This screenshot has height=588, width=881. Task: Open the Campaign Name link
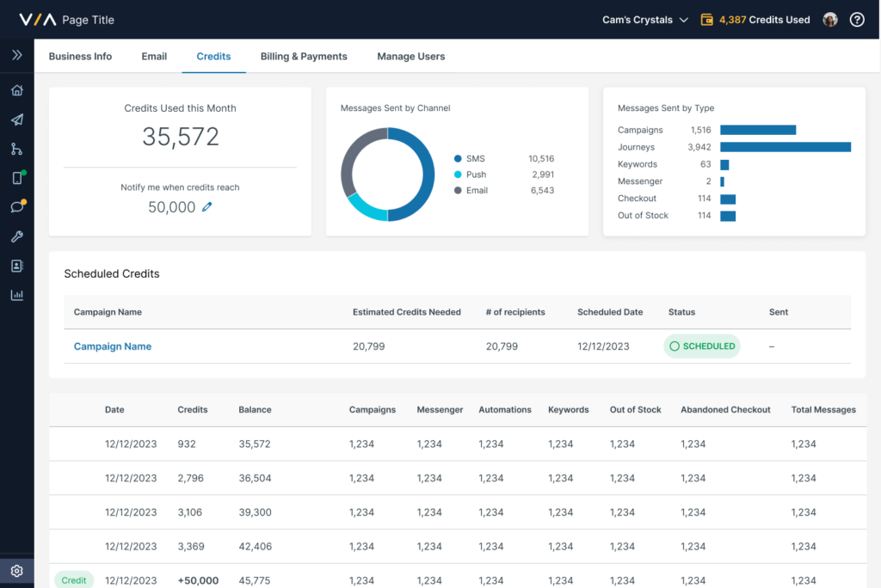point(113,346)
